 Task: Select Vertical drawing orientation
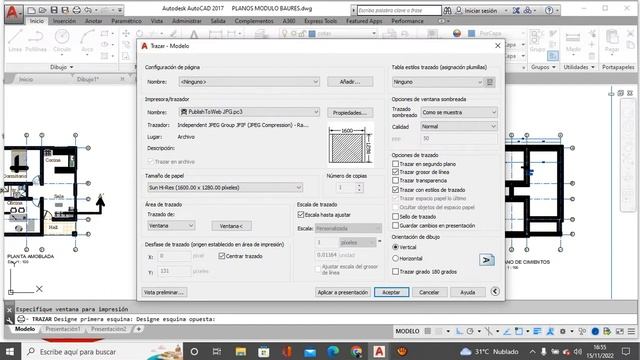(395, 247)
